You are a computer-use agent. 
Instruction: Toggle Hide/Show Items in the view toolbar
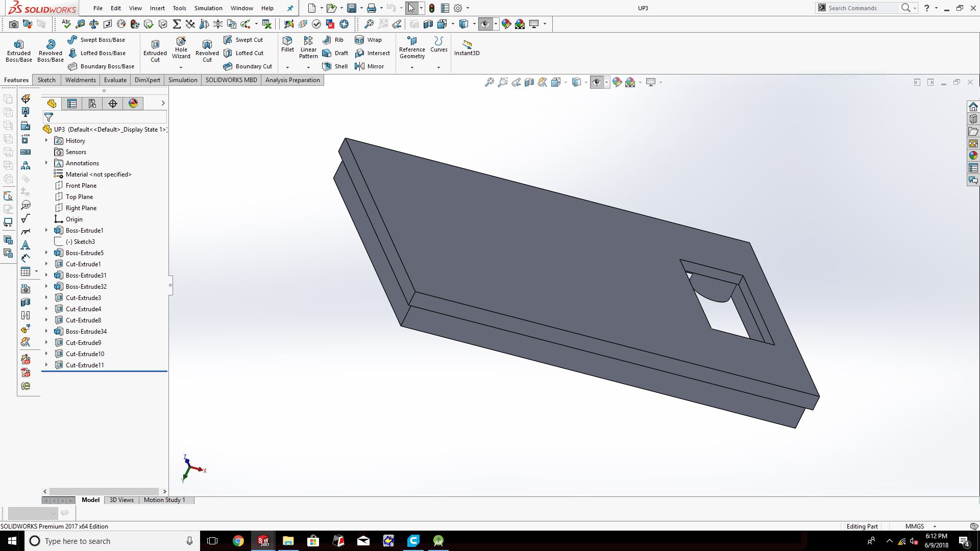click(597, 82)
